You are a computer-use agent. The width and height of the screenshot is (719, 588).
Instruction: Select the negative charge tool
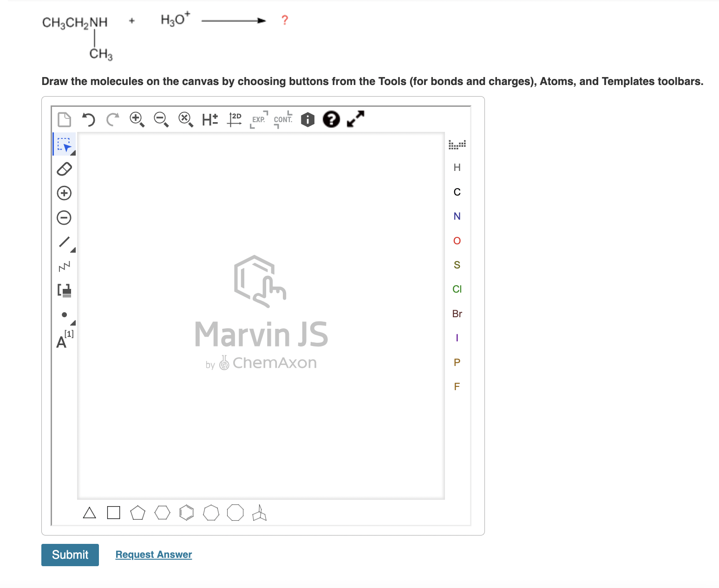pos(64,217)
